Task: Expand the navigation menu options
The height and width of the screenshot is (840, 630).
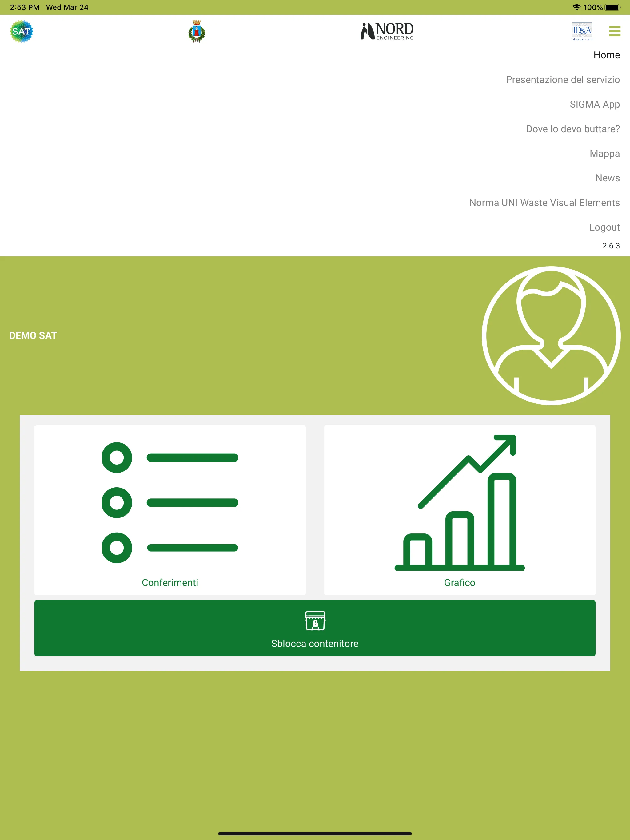Action: pos(616,31)
